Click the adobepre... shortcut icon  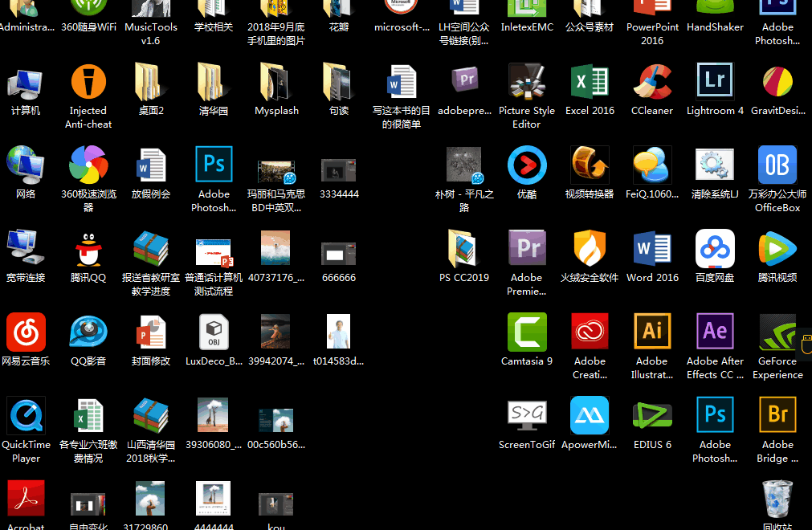coord(464,81)
